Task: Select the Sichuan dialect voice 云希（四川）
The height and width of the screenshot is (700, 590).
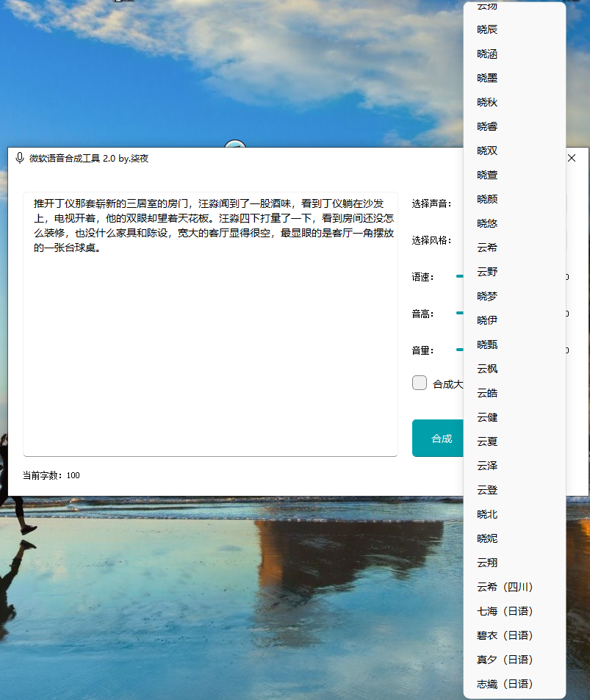Action: click(x=505, y=587)
